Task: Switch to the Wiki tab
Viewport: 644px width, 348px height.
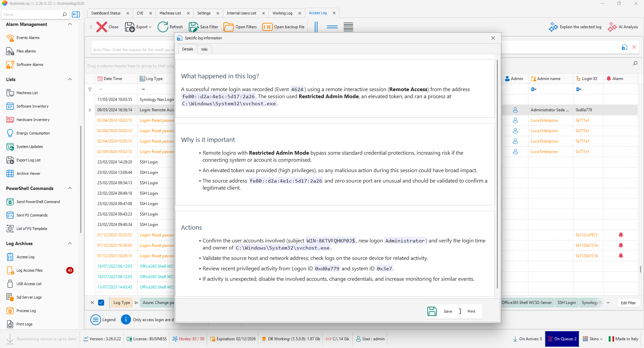Action: (204, 49)
